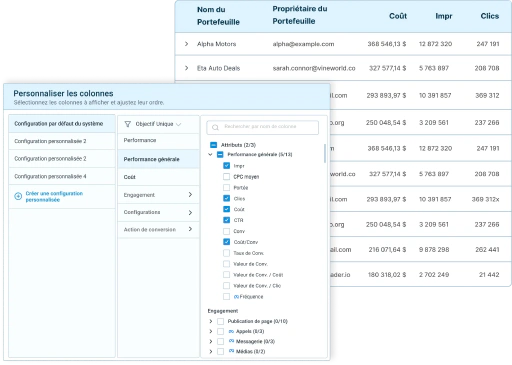The height and width of the screenshot is (365, 512).
Task: Sort by the Impr table header
Action: pos(444,16)
